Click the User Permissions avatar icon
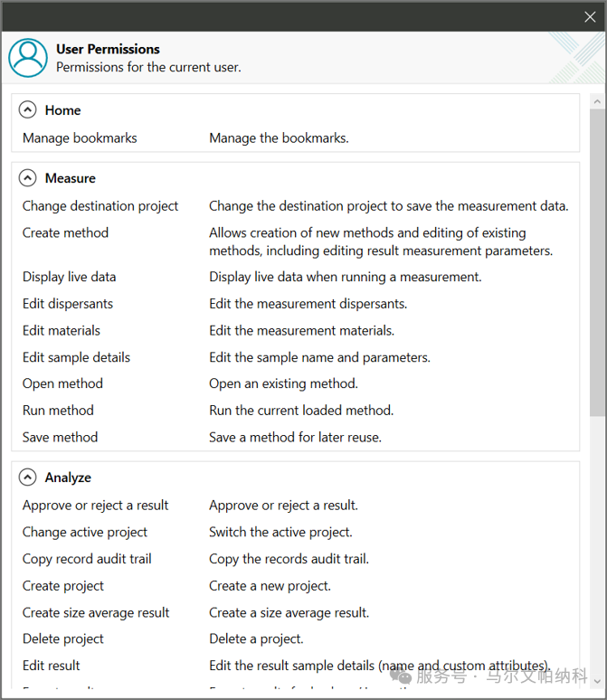 pos(28,57)
